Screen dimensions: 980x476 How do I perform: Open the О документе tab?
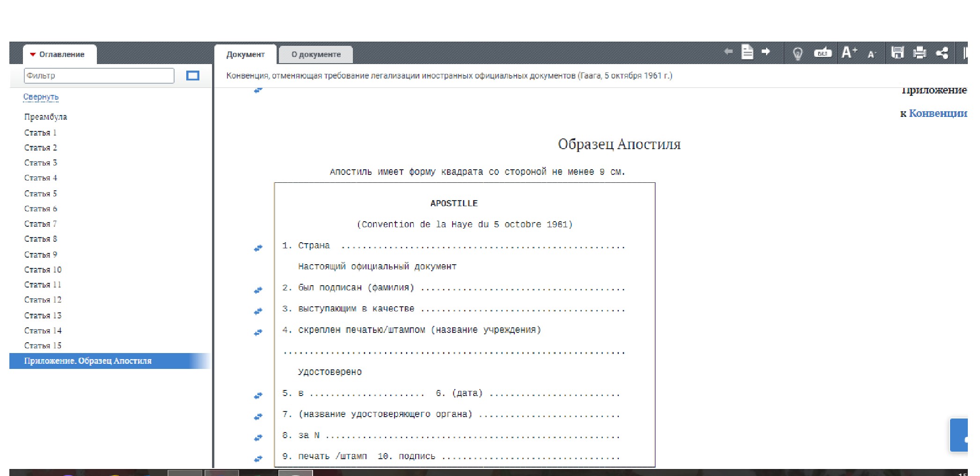click(316, 54)
